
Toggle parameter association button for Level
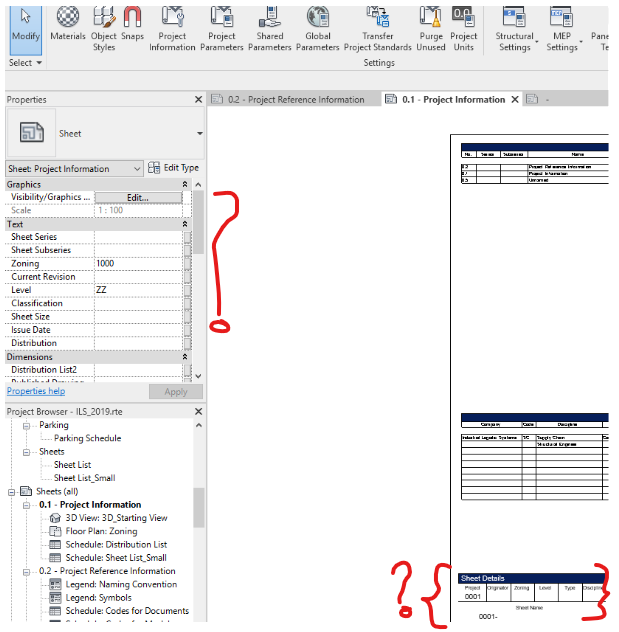click(187, 291)
